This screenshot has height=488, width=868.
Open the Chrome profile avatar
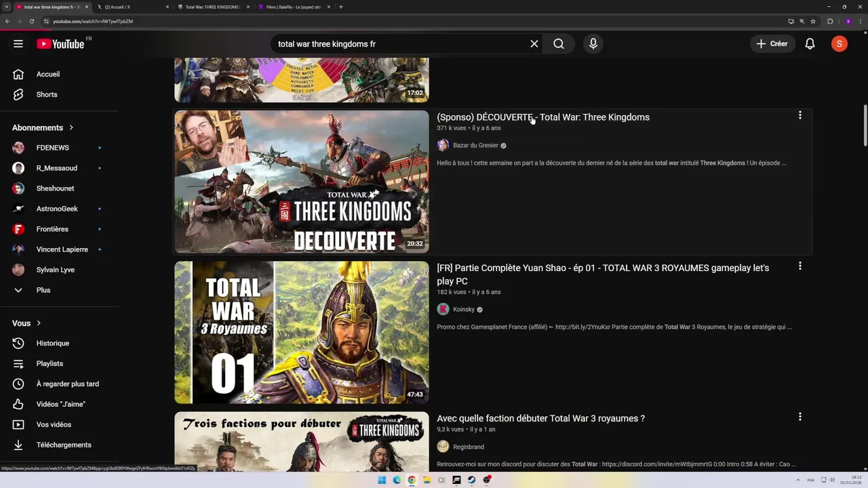click(848, 21)
